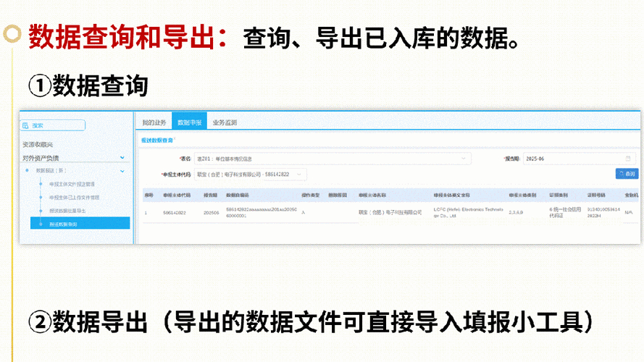Click the 202506 report period cell
644x362 pixels.
pos(211,213)
